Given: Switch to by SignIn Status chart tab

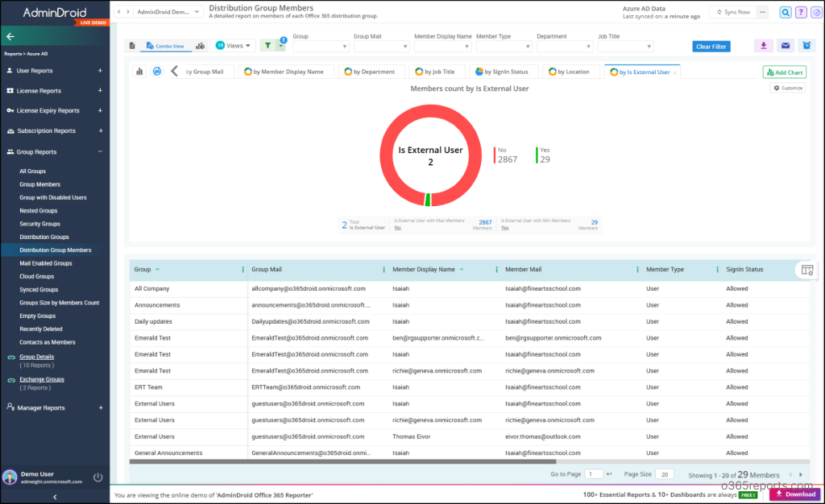Looking at the screenshot, I should [502, 72].
